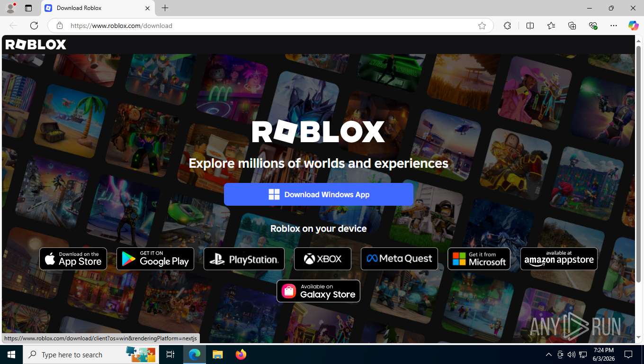This screenshot has height=364, width=644.
Task: Open Collections in Edge toolbar
Action: coord(572,26)
